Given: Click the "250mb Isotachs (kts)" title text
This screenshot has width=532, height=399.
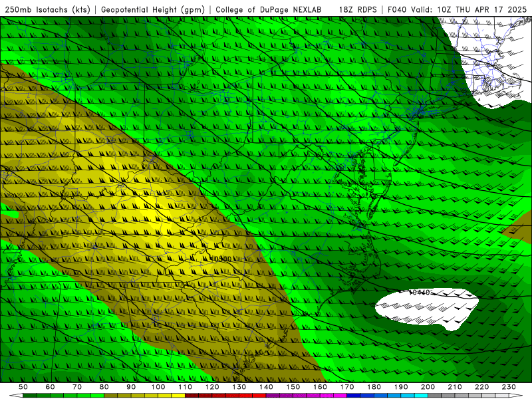Looking at the screenshot, I should point(48,10).
